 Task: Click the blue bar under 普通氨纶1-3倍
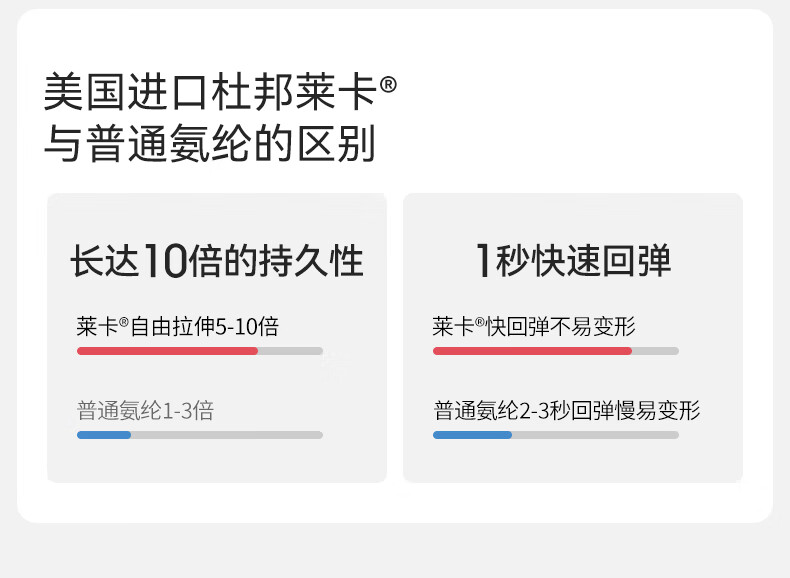(104, 435)
